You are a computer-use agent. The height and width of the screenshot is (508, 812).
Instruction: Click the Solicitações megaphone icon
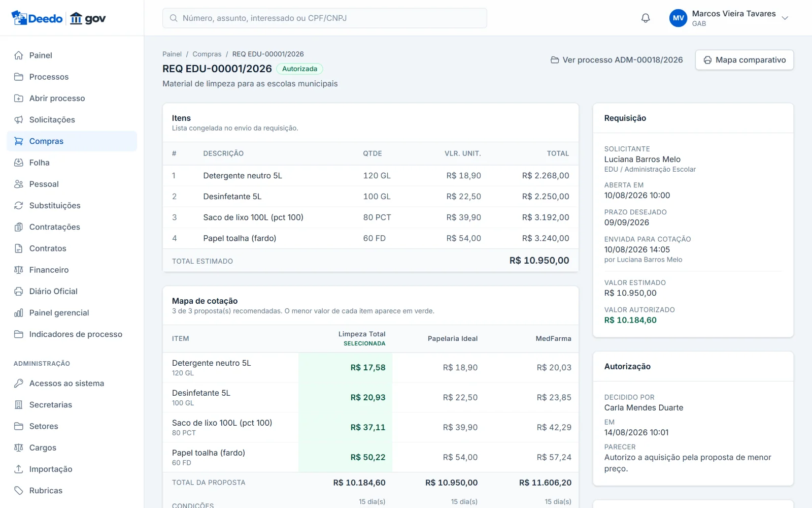point(19,119)
